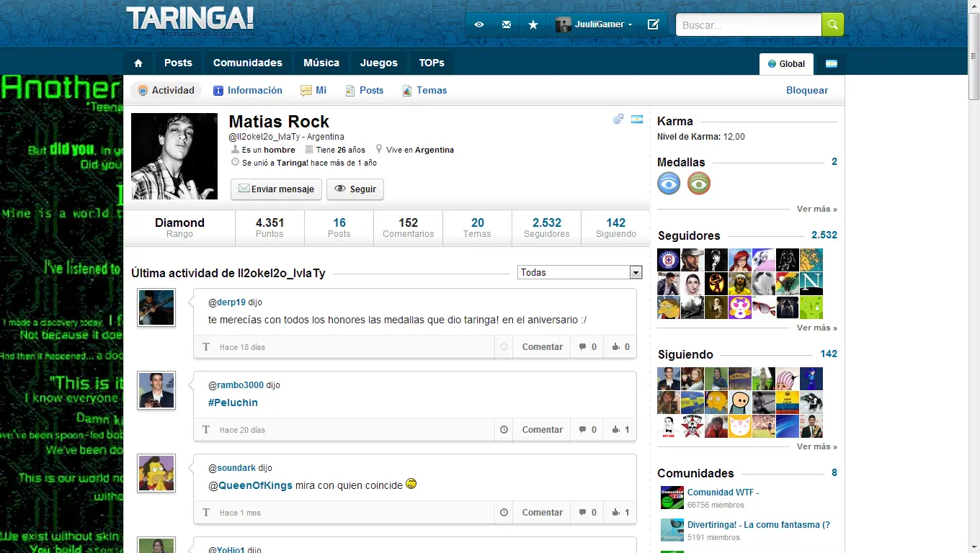
Task: Open Divertiringa! - La comu fantasma link
Action: click(759, 525)
